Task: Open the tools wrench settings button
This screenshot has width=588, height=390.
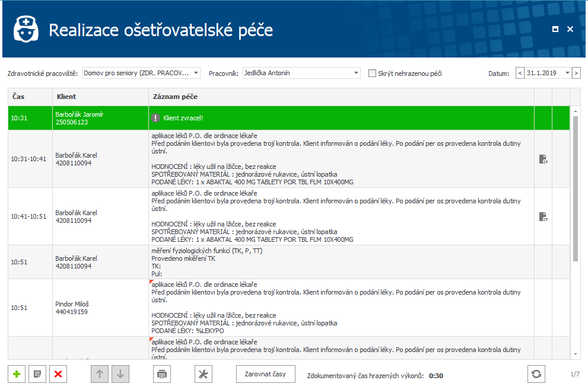Action: [204, 374]
